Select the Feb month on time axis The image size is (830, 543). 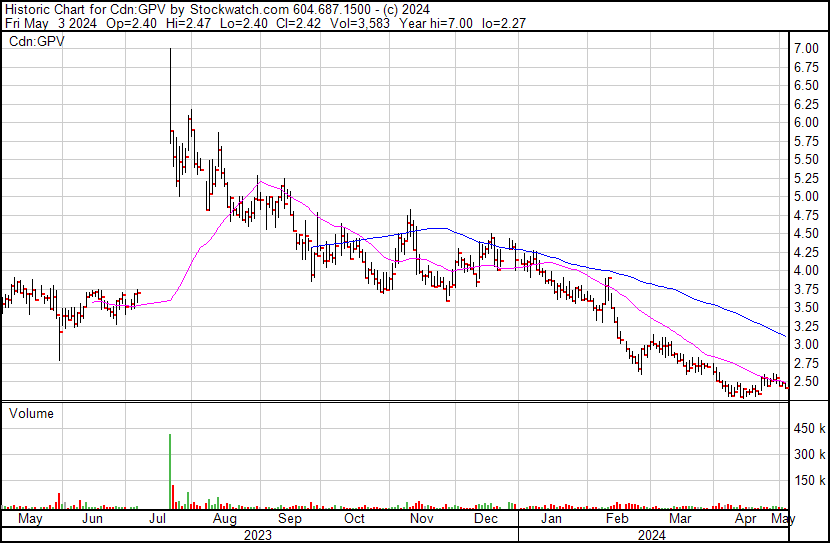[x=617, y=518]
